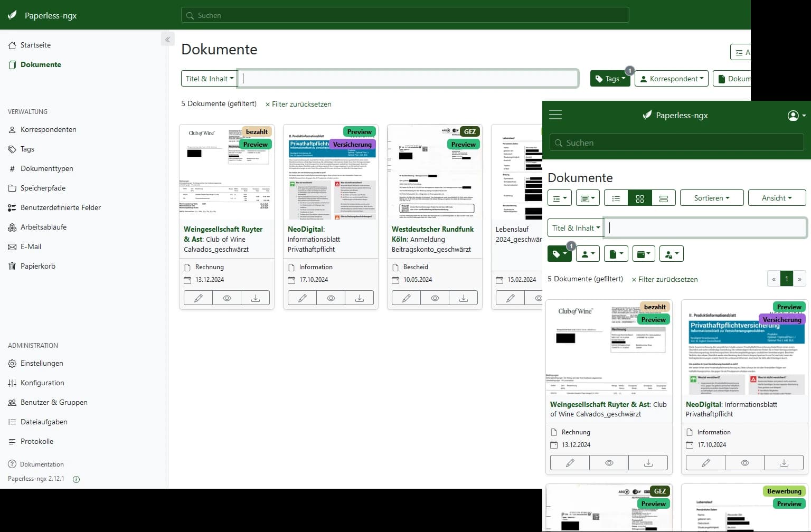Open Dokumenttypen in the sidebar
The height and width of the screenshot is (532, 811).
tap(46, 168)
